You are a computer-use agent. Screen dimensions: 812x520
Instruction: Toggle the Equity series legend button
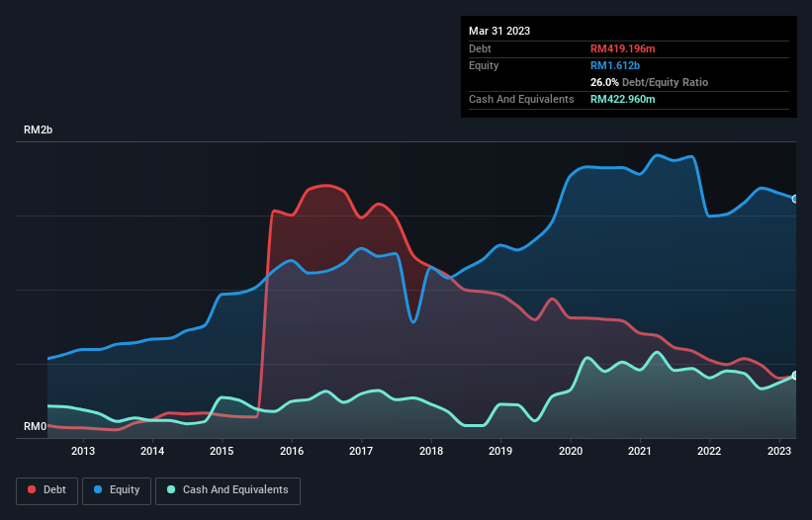coord(117,490)
